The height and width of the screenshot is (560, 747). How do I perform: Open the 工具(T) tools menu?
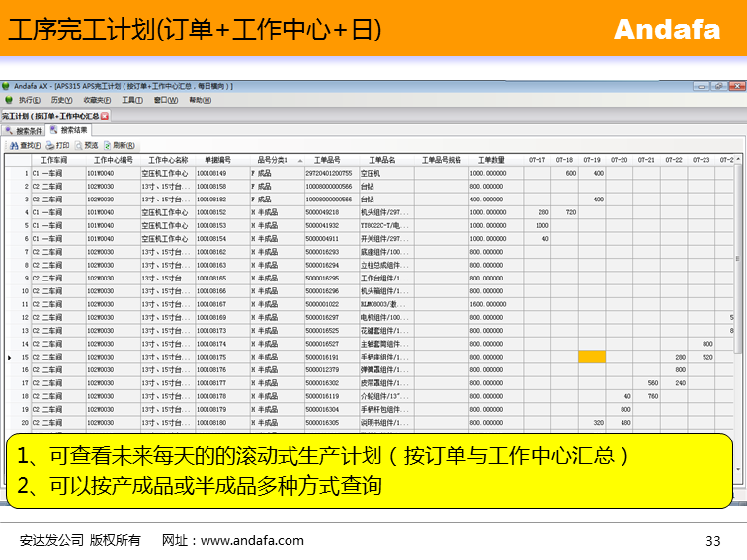pos(132,100)
